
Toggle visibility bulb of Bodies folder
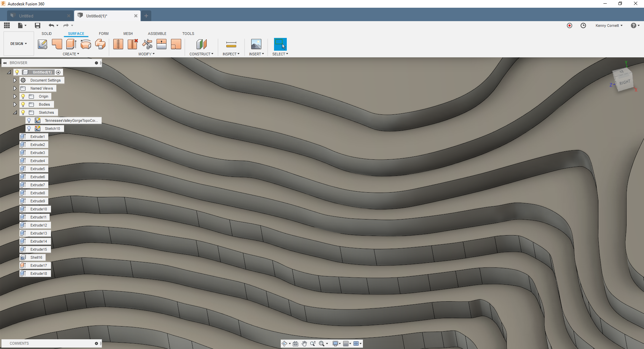tap(23, 104)
